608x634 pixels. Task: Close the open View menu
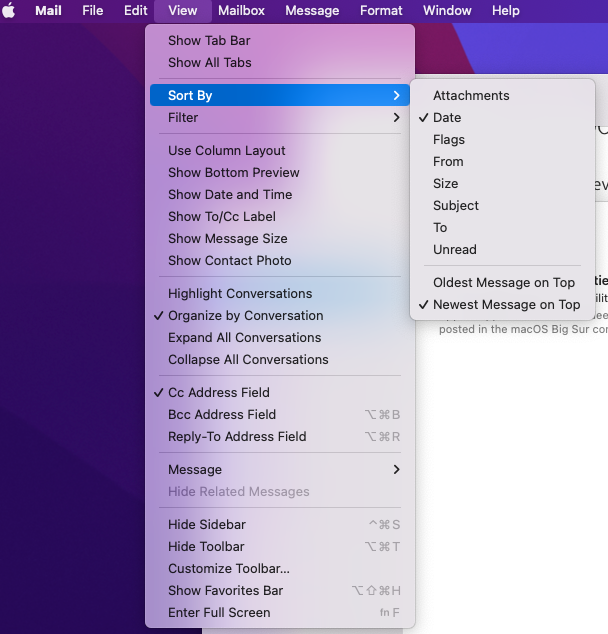click(183, 11)
